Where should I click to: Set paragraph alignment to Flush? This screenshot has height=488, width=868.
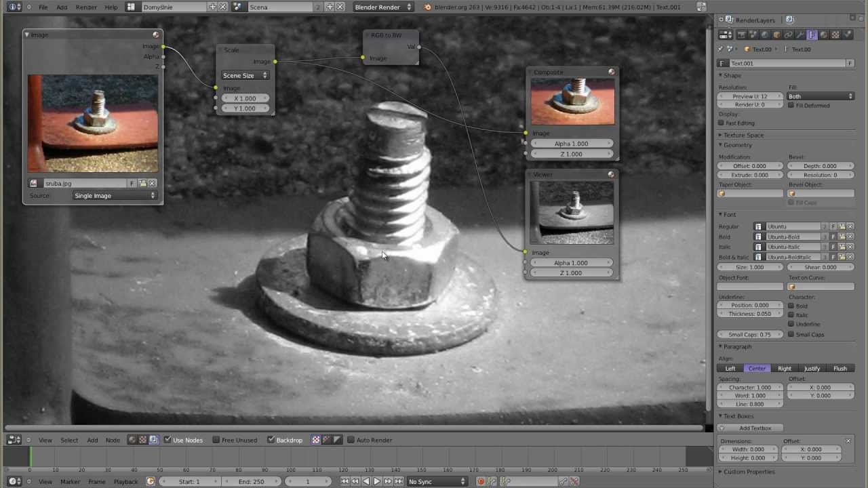pyautogui.click(x=840, y=368)
